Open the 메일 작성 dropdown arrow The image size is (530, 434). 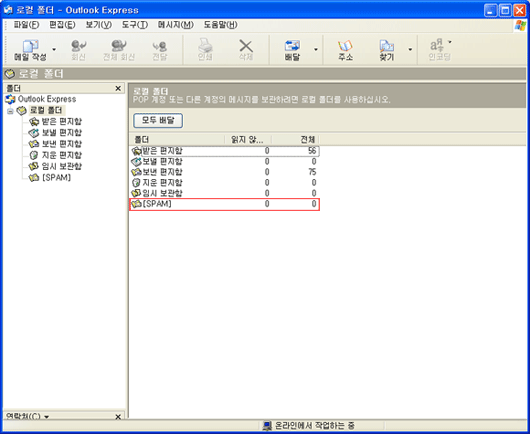[x=54, y=50]
